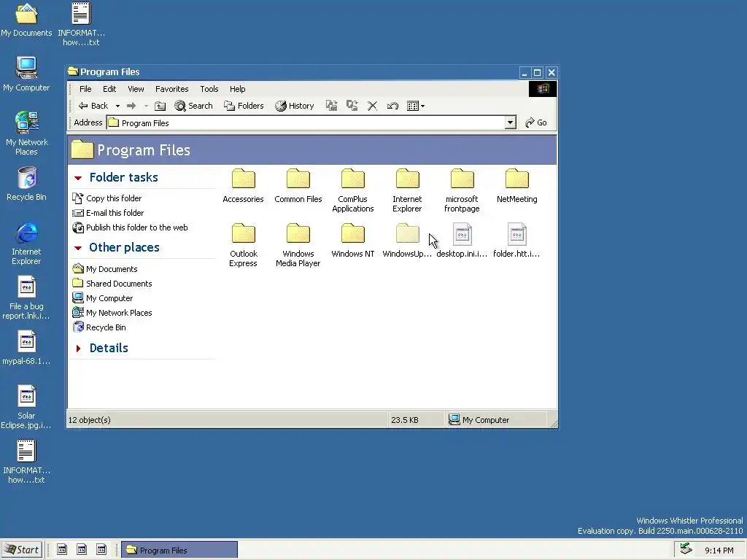Click the Windows flag throbber logo

[543, 89]
